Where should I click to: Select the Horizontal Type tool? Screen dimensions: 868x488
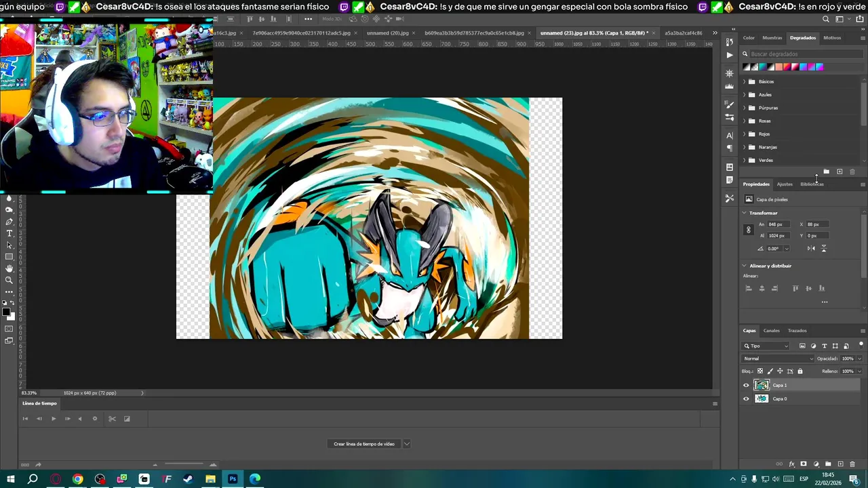point(9,233)
